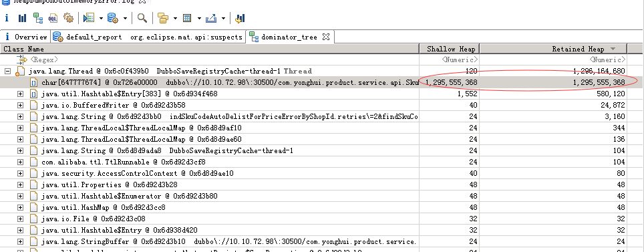Expand ThreadLocal$ThreadLocalMap @ 0x6d8d9af10 node
This screenshot has width=644, height=252.
pos(20,128)
